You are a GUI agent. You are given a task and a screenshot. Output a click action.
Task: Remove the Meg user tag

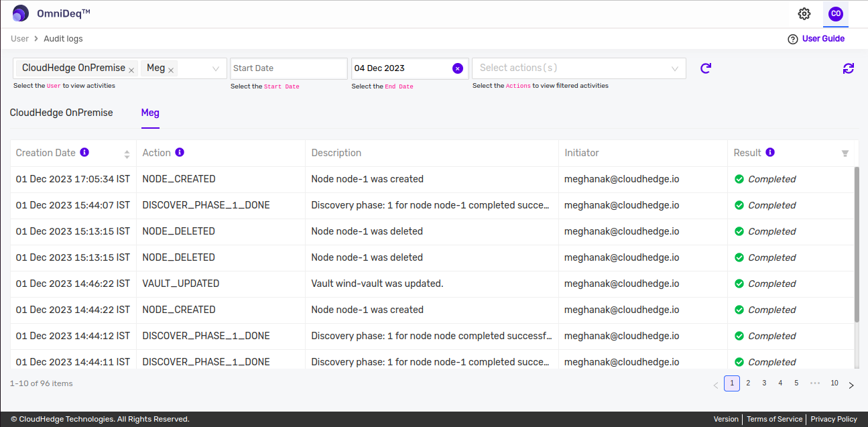[171, 69]
